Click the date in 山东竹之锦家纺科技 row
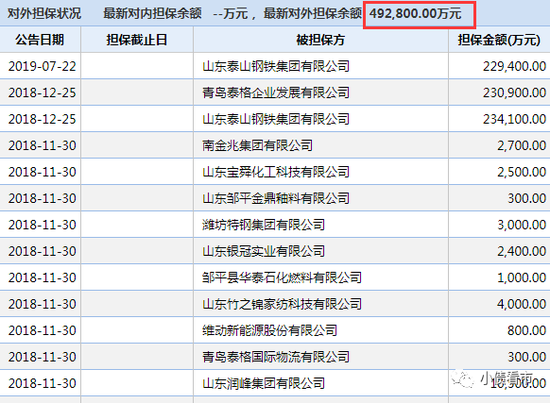This screenshot has width=550, height=403. pos(42,304)
